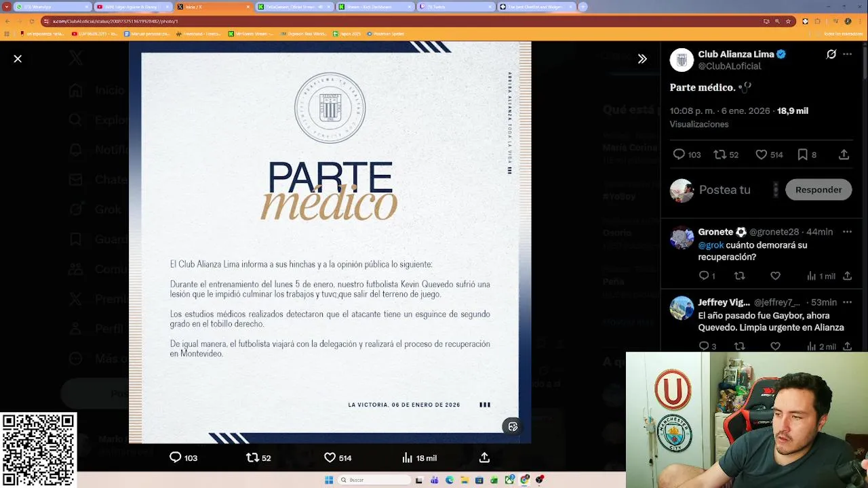The width and height of the screenshot is (868, 488).
Task: Open Gronete's profile avatar
Action: 682,238
